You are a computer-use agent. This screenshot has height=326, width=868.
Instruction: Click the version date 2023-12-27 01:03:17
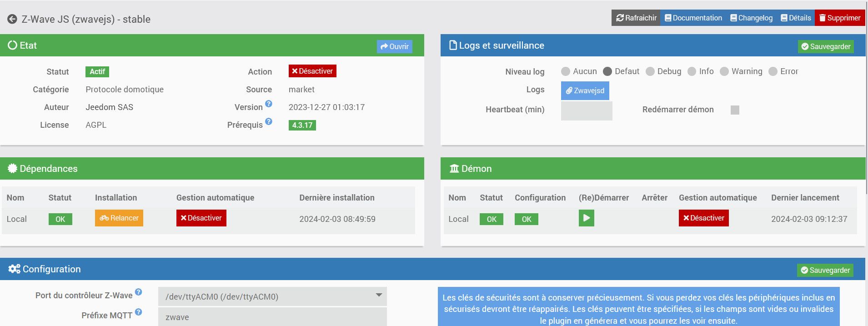click(x=326, y=107)
